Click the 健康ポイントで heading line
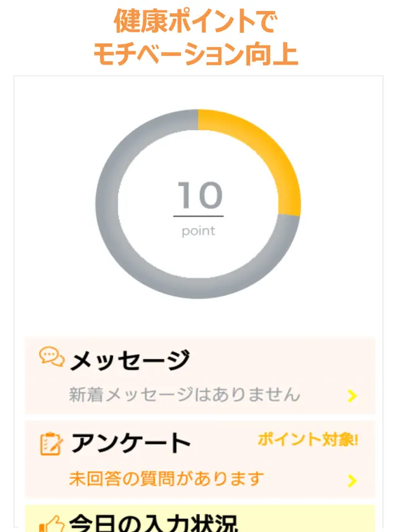 click(195, 22)
